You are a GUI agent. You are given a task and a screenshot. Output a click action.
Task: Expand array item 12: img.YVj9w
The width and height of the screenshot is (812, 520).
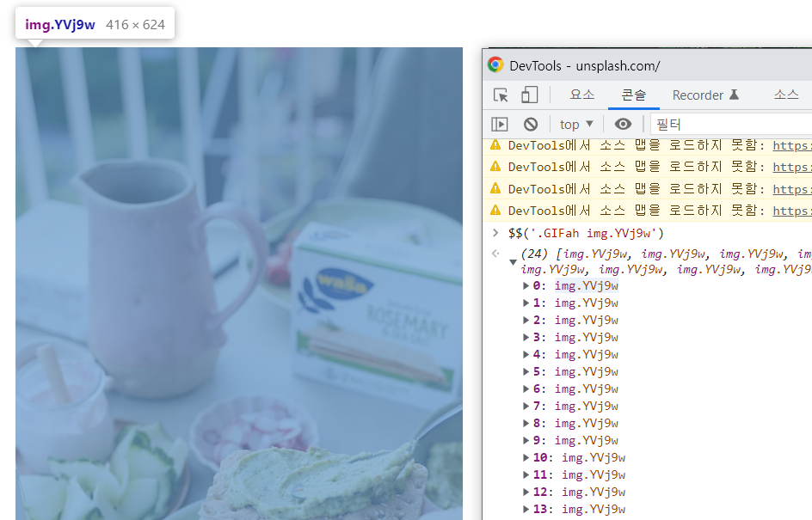526,492
